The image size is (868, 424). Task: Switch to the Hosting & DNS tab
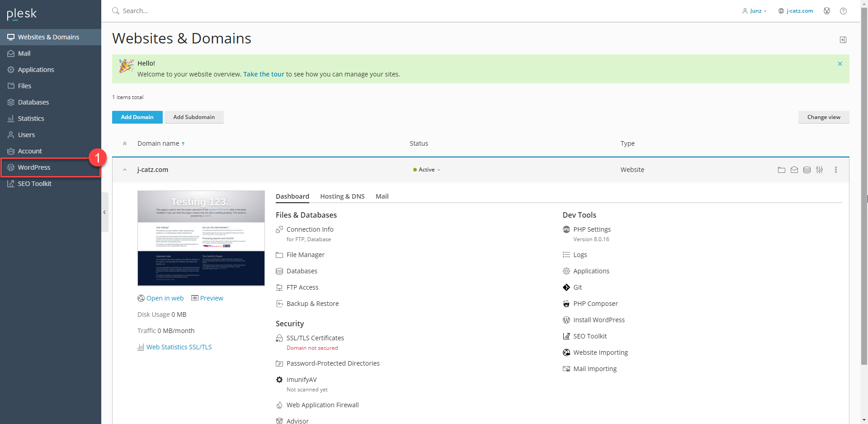342,196
